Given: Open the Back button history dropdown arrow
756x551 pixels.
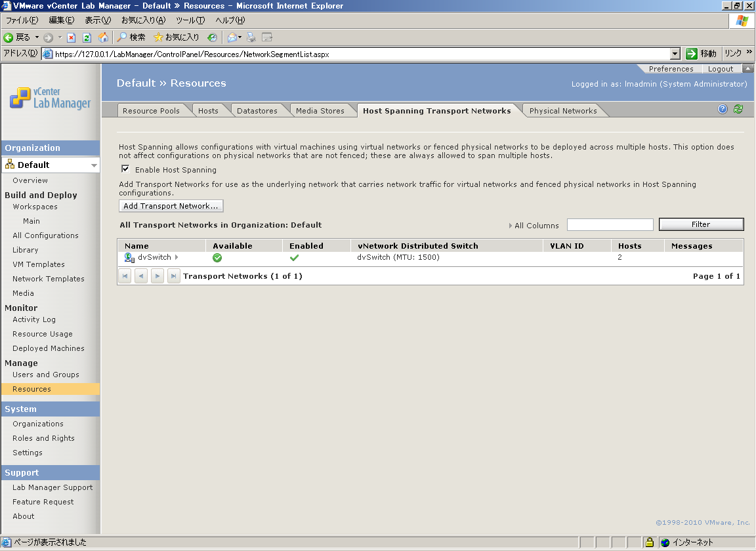Looking at the screenshot, I should (x=37, y=37).
